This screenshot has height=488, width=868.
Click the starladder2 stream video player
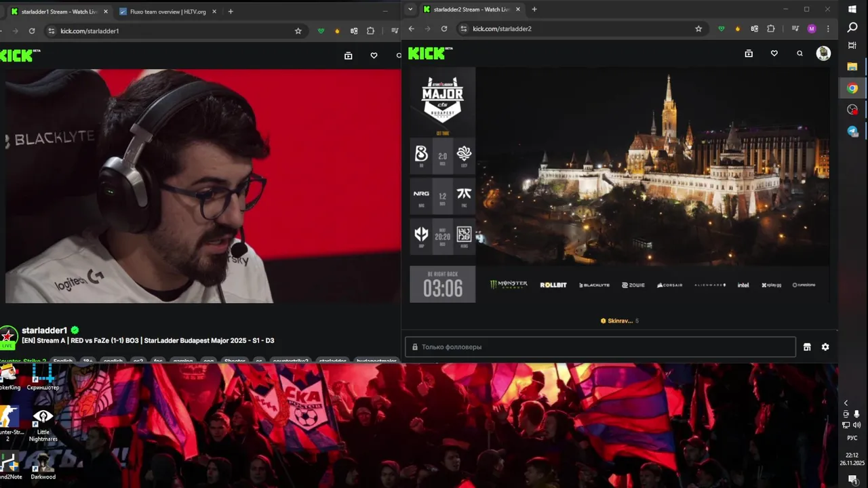point(620,185)
